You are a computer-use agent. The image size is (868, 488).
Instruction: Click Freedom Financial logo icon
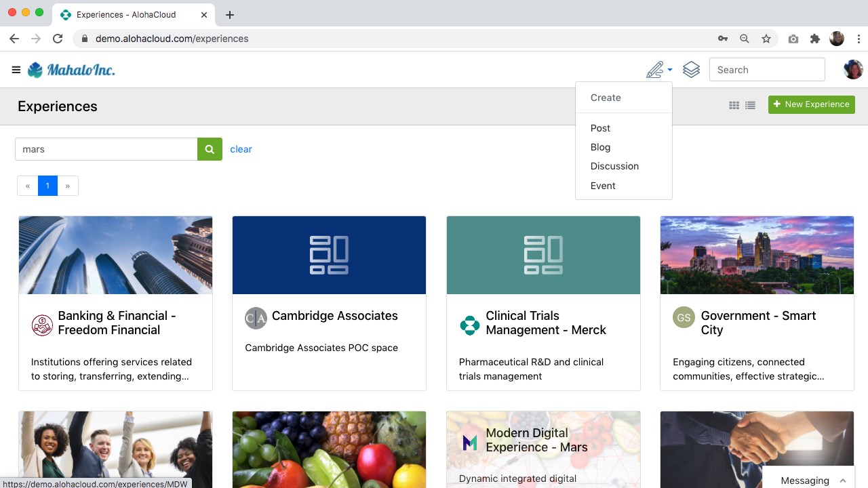click(42, 325)
